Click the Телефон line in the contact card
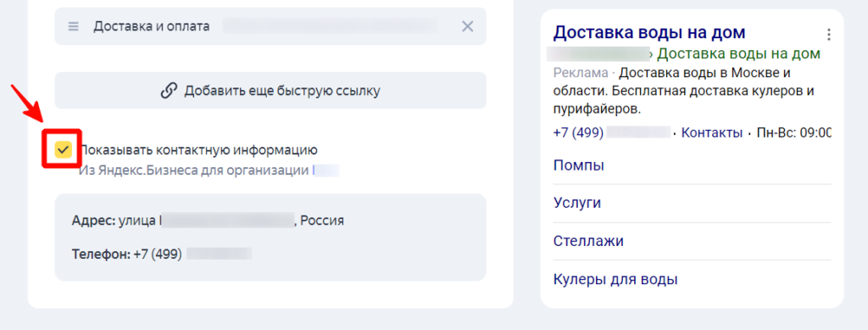868x330 pixels. pos(162,254)
